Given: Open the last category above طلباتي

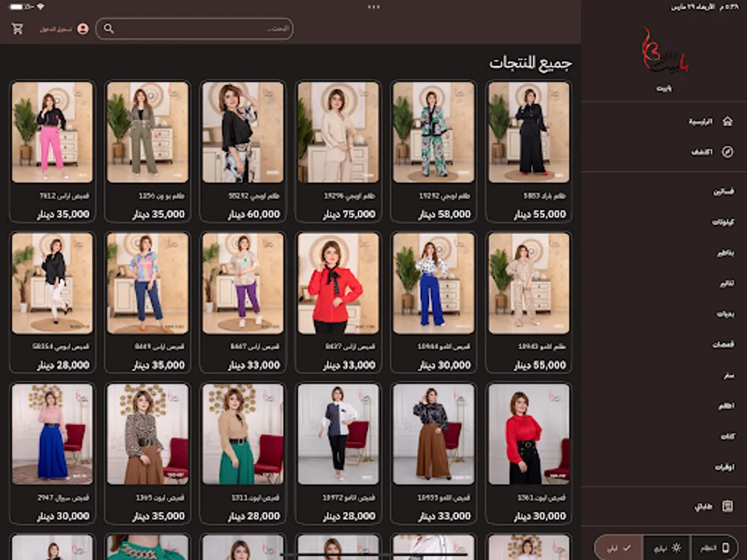Looking at the screenshot, I should (665, 467).
